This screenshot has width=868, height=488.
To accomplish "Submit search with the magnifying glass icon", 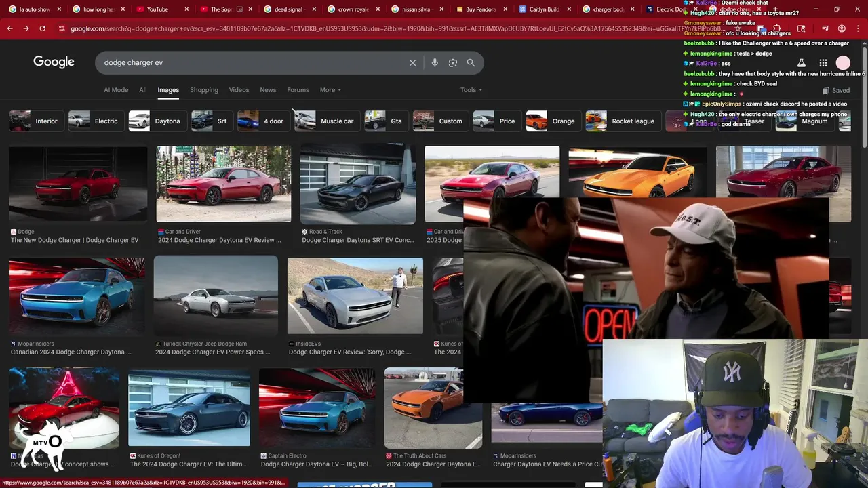I will coord(471,62).
